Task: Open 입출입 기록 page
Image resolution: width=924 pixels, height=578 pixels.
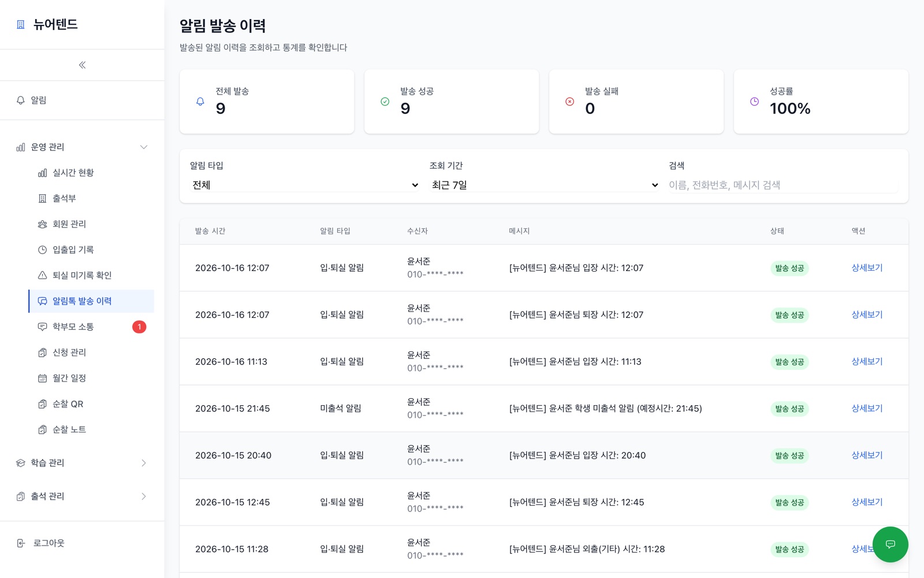Action: (91, 250)
